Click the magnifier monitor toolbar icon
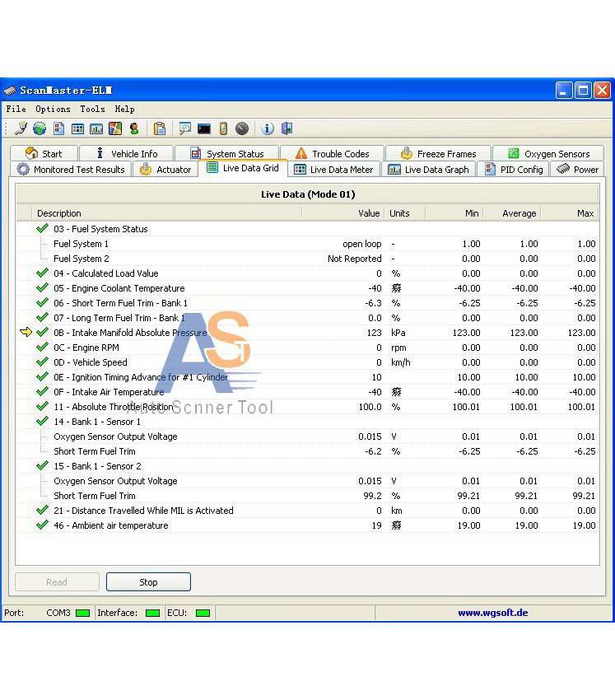 point(184,129)
